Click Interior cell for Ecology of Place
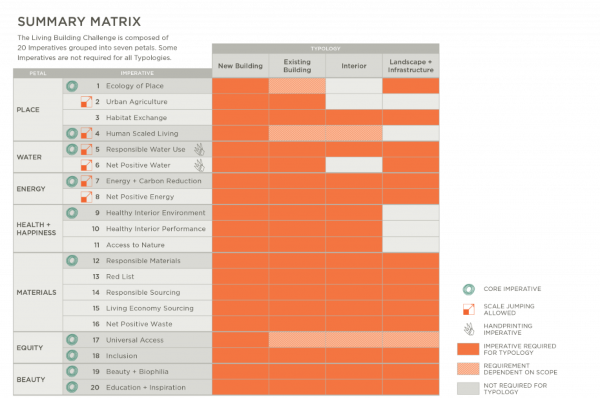Screen dimensions: 600x398 click(354, 86)
